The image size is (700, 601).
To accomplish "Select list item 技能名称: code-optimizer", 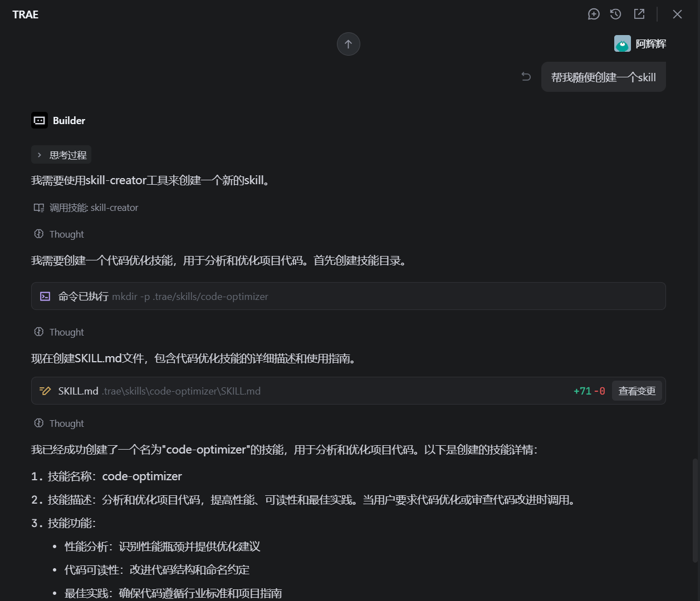I will point(106,476).
